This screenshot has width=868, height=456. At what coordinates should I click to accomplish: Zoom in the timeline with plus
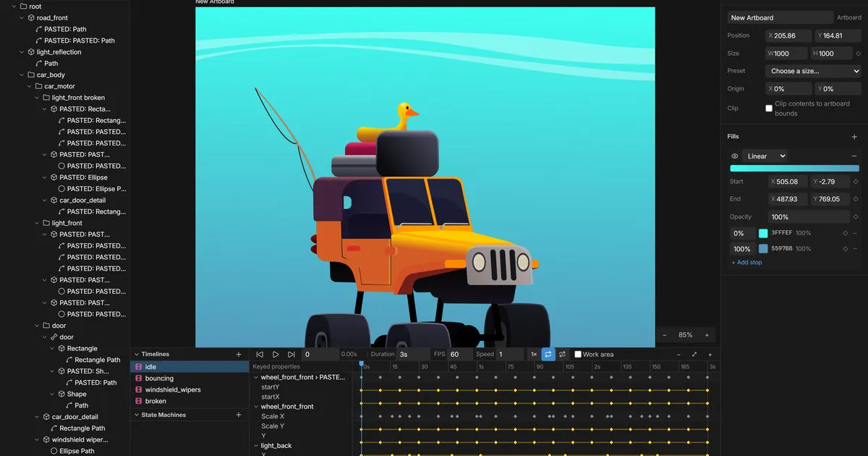click(710, 355)
